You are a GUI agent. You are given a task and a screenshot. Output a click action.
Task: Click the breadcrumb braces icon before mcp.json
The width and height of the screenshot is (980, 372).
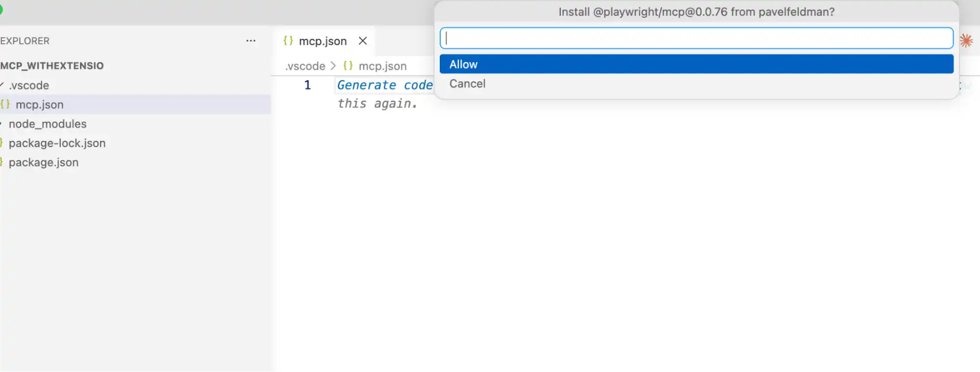coord(348,65)
